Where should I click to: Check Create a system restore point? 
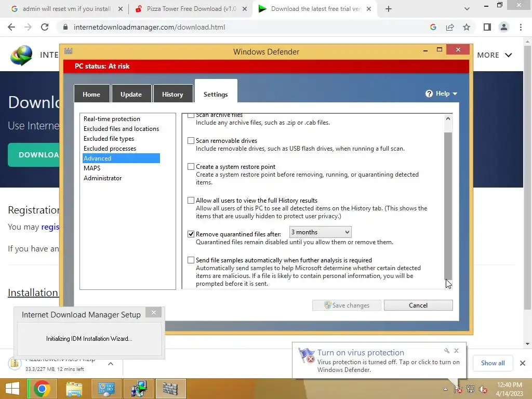tap(191, 167)
